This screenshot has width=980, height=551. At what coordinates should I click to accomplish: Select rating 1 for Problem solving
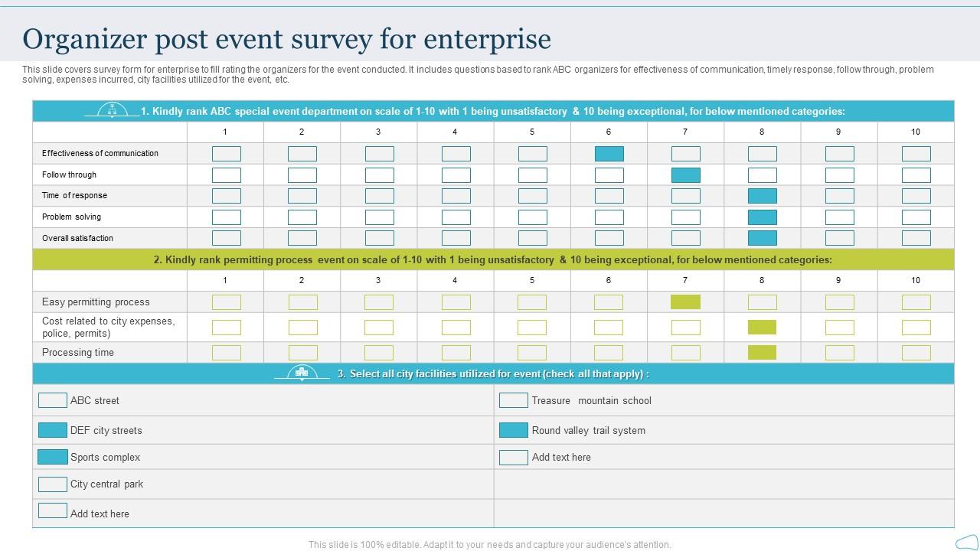point(226,217)
